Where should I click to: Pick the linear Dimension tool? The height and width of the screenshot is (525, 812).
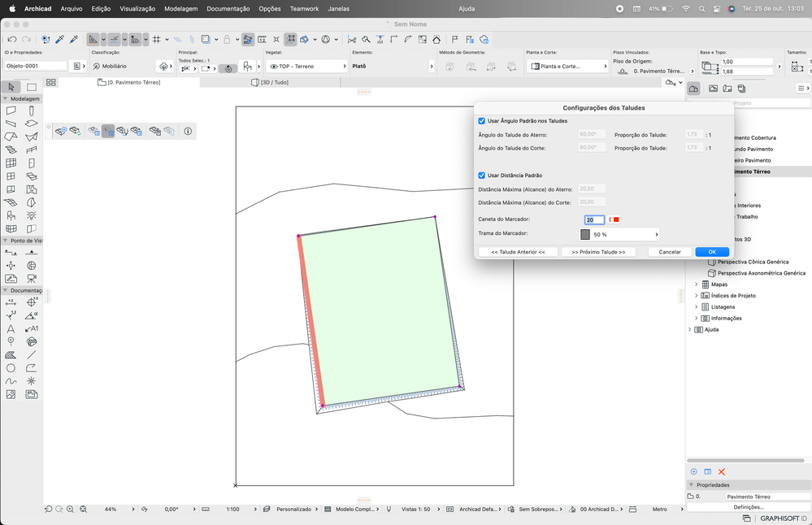pyautogui.click(x=11, y=302)
